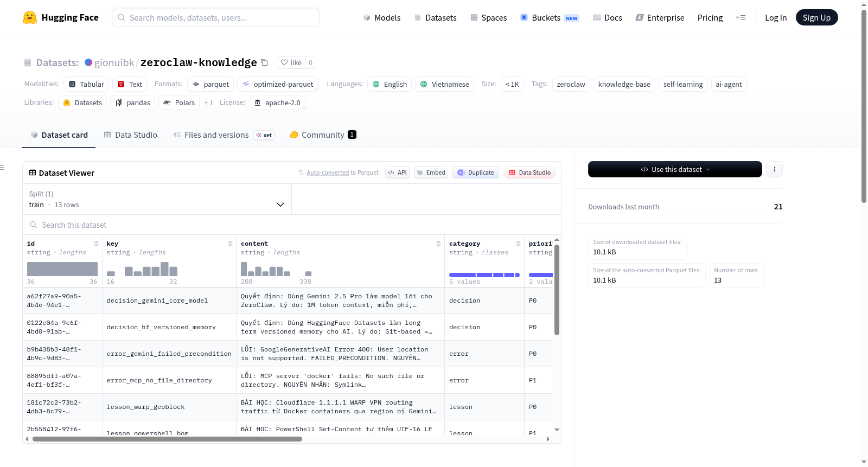Select the zeroclaw tag

click(x=571, y=84)
